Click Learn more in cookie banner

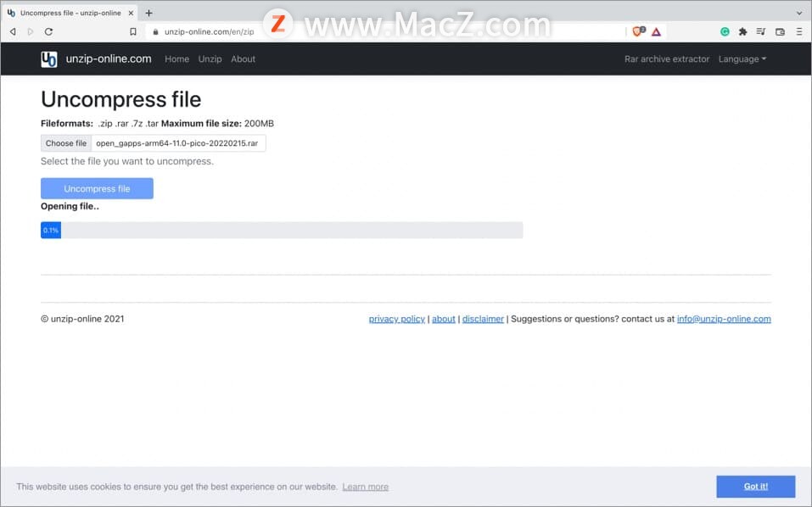coord(365,487)
